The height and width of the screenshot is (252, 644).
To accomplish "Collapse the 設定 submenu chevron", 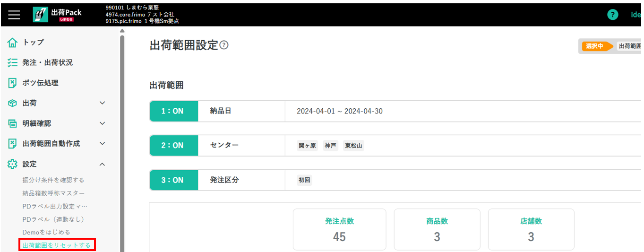I will pos(103,164).
